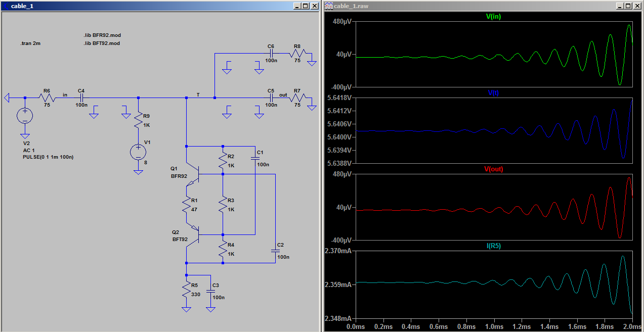Open the cable_1 schematic window system icon

(x=6, y=6)
